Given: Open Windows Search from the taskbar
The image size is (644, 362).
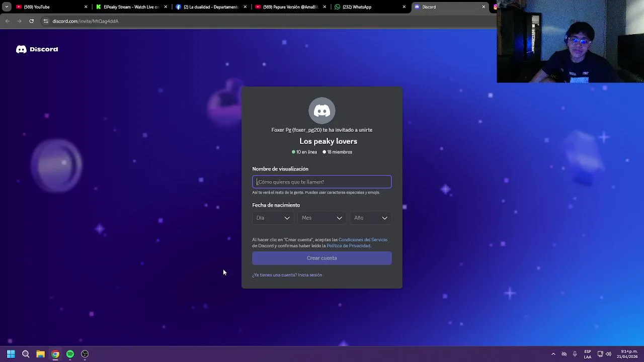Looking at the screenshot, I should click(x=26, y=354).
